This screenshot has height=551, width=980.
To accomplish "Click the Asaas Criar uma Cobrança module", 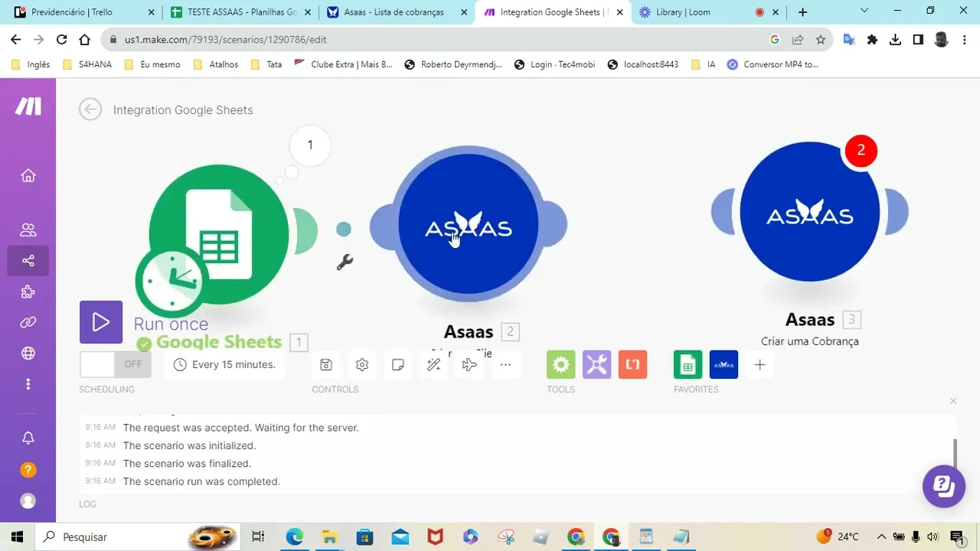I will pos(810,212).
